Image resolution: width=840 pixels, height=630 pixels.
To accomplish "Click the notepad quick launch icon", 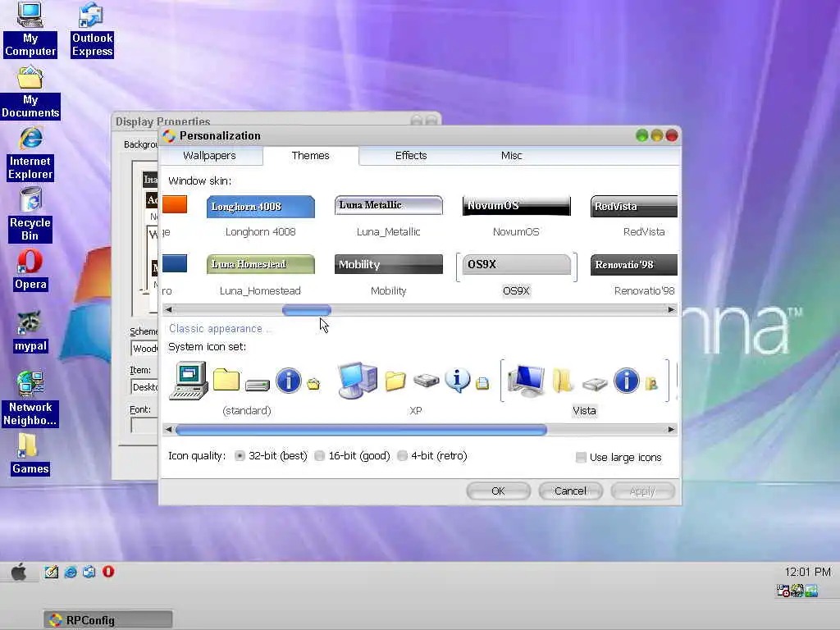I will click(52, 572).
